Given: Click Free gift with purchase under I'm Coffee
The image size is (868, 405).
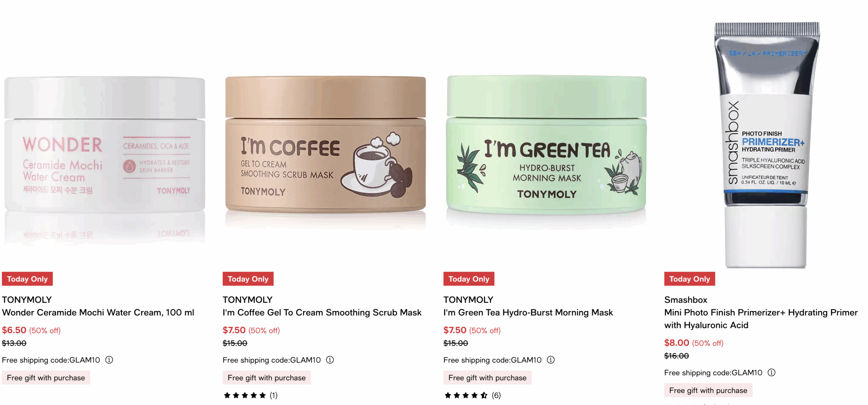Looking at the screenshot, I should [x=267, y=377].
